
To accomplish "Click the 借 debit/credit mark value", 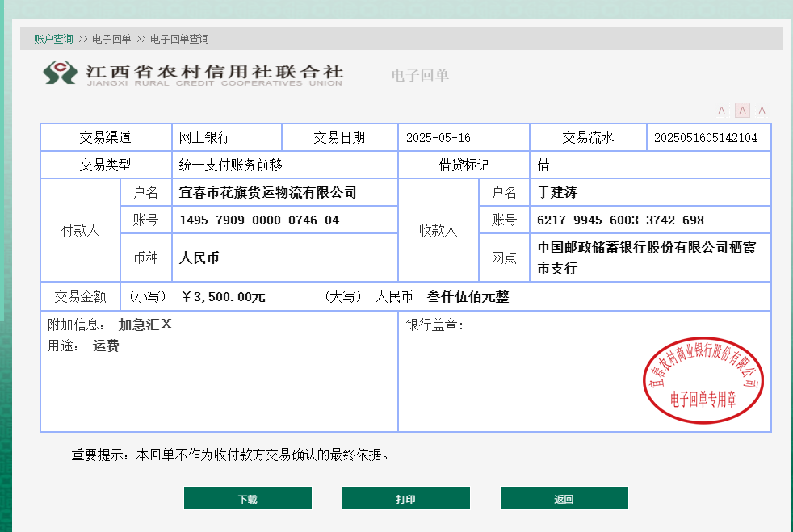I will tap(543, 165).
